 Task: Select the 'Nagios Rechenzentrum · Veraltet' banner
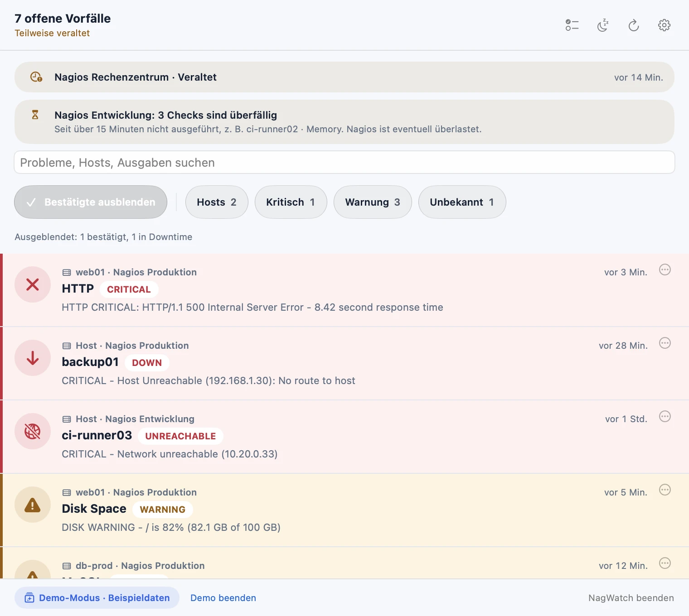344,77
